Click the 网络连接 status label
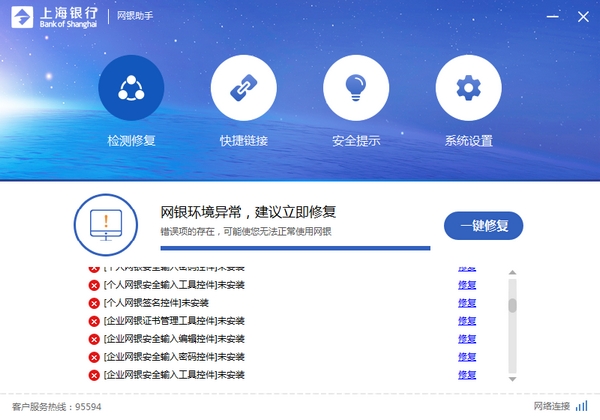Image resolution: width=600 pixels, height=420 pixels. [552, 406]
